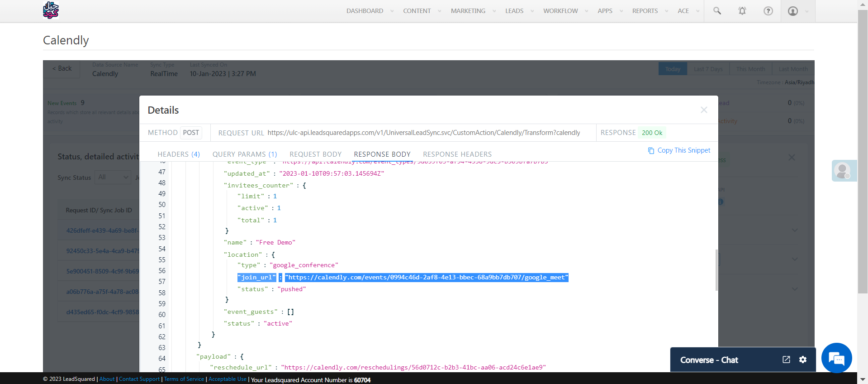This screenshot has height=384, width=868.
Task: Close the Details dialog
Action: point(704,110)
